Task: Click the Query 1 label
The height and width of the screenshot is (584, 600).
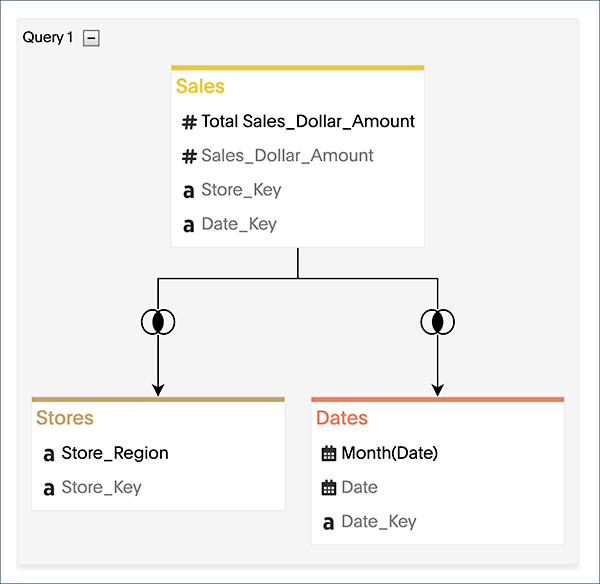Action: (x=48, y=38)
